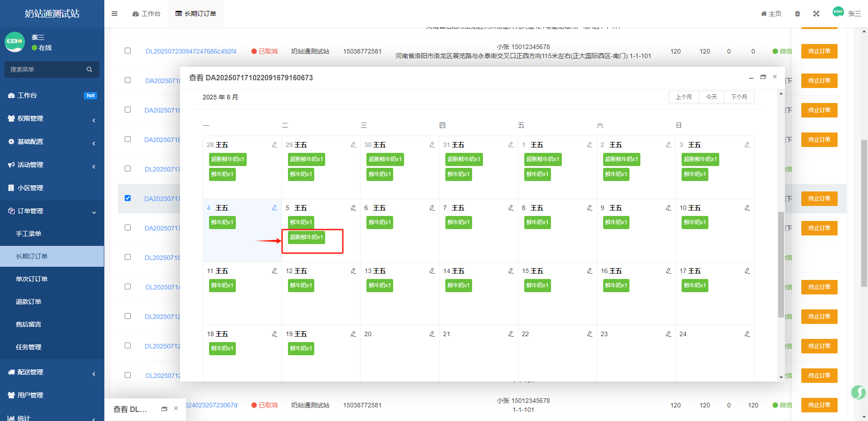Restore the minimized 查看 DL window
The image size is (868, 421).
coord(164,409)
